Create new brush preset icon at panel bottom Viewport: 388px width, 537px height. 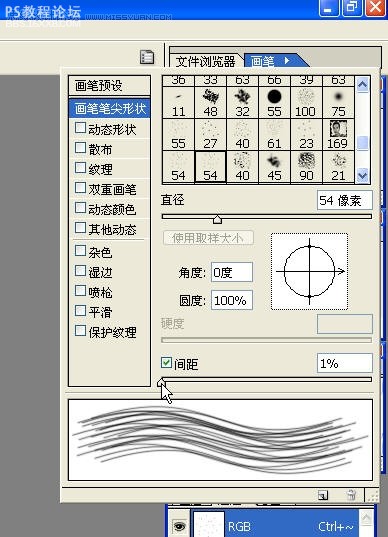coord(323,495)
